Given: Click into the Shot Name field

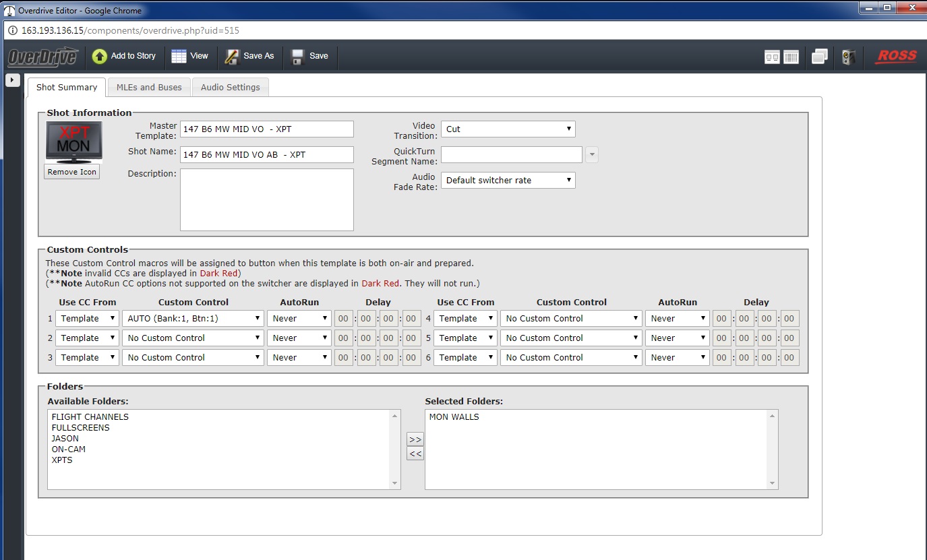Looking at the screenshot, I should click(x=266, y=154).
